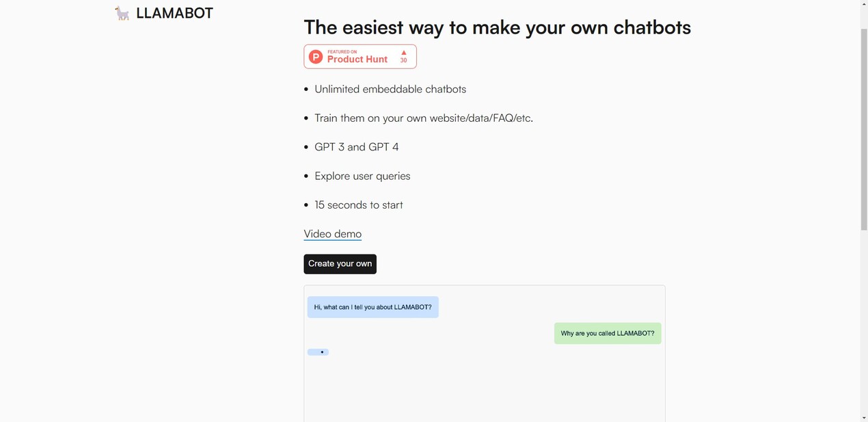The height and width of the screenshot is (422, 868).
Task: Select the 'Why are you called LLAMABOT?' message
Action: 607,334
